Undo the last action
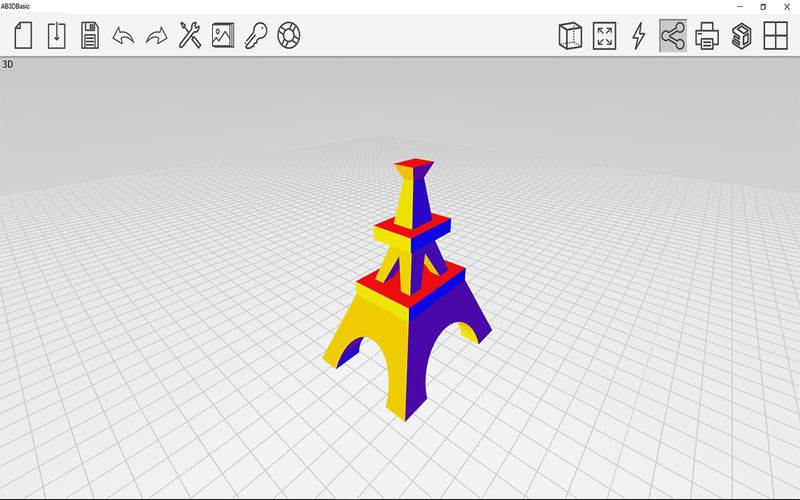Screen dimensions: 800x500 (x=123, y=36)
